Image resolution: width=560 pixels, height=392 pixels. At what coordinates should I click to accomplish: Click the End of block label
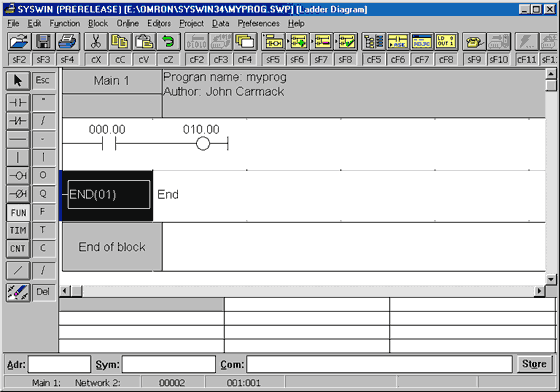click(112, 247)
